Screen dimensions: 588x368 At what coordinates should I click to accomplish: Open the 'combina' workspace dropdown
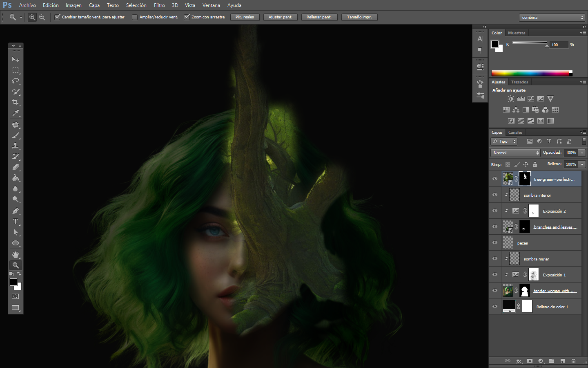pyautogui.click(x=552, y=18)
